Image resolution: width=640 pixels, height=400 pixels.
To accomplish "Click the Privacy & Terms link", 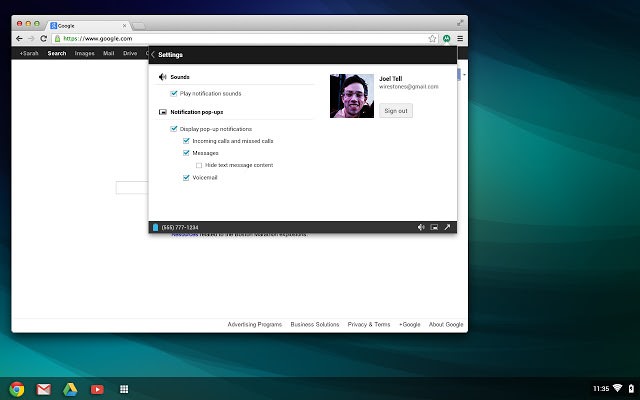I will click(367, 324).
